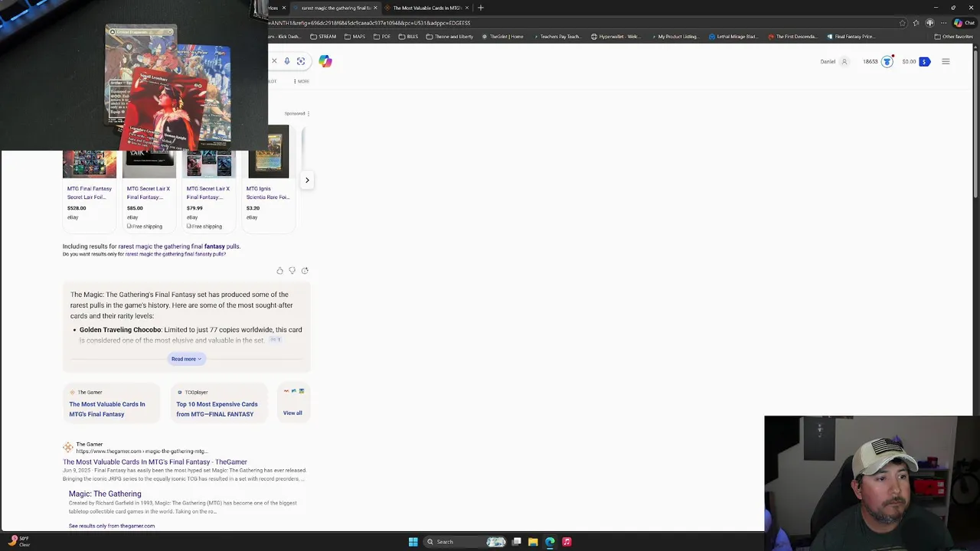Open Copilot from the colorful logo
Image resolution: width=980 pixels, height=551 pixels.
(325, 61)
